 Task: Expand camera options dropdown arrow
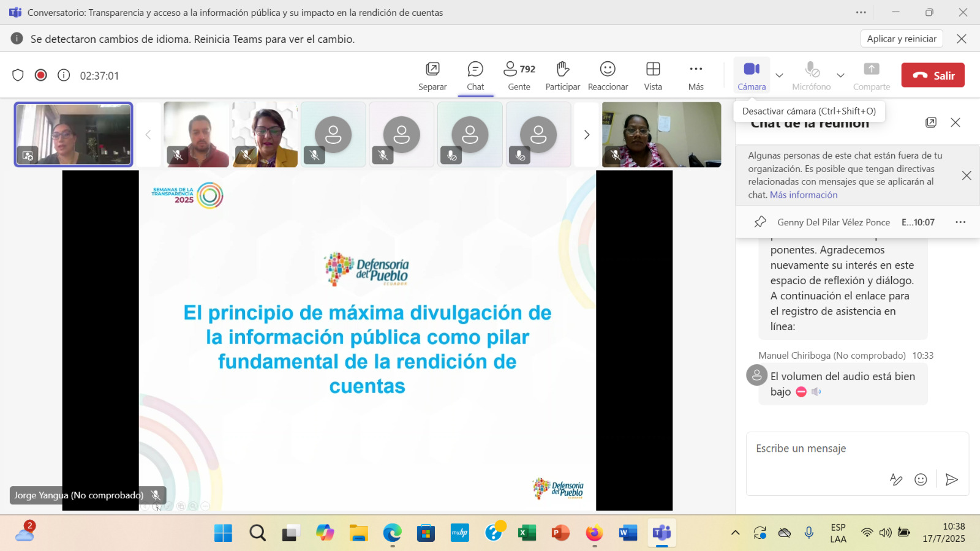point(779,75)
